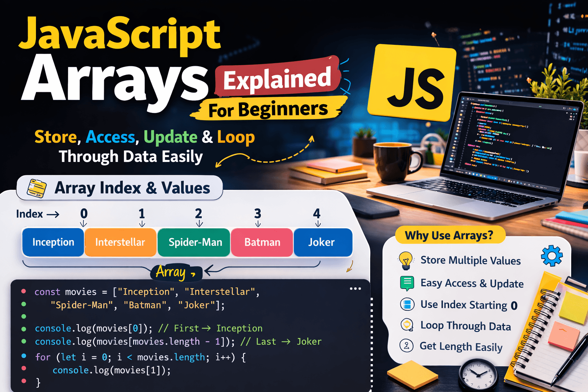Select the Why Use Arrays? tab
The width and height of the screenshot is (588, 392).
449,235
